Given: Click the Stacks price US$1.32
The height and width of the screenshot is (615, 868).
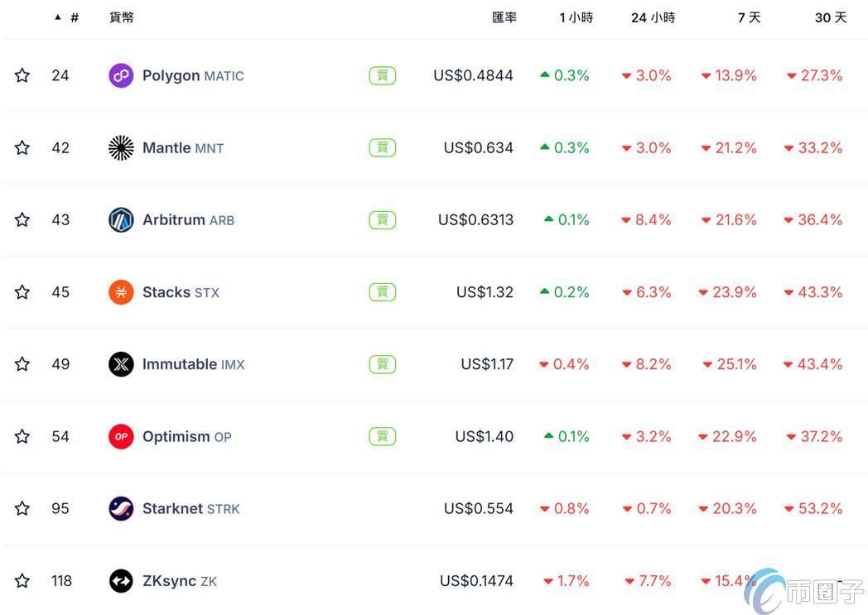Looking at the screenshot, I should [485, 292].
